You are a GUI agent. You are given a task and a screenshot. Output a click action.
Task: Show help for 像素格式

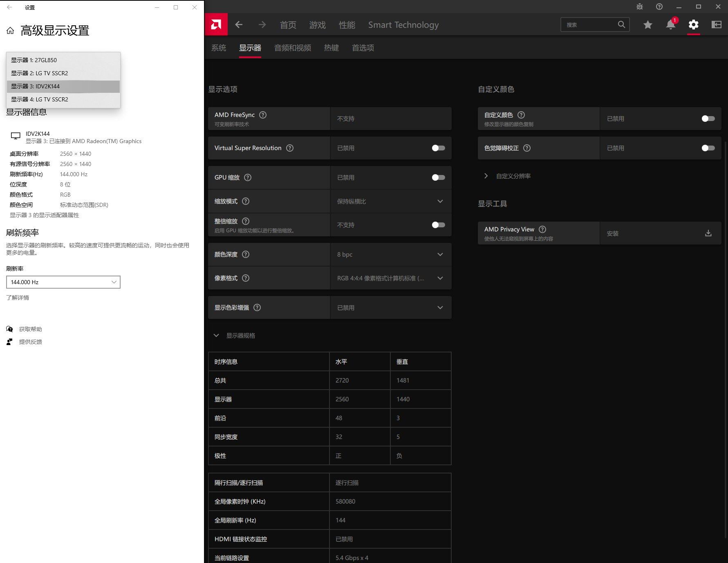pos(246,278)
